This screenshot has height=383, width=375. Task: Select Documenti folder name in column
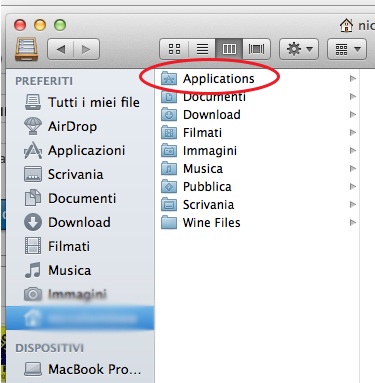(x=215, y=97)
